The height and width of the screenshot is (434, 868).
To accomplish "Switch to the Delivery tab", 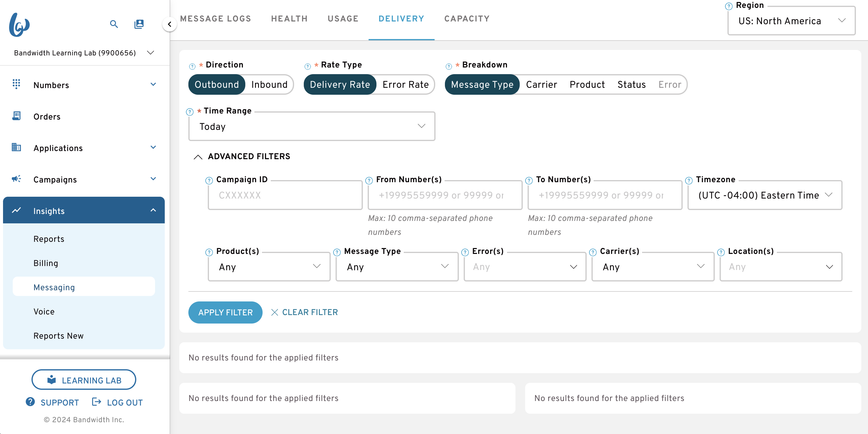I will (401, 19).
